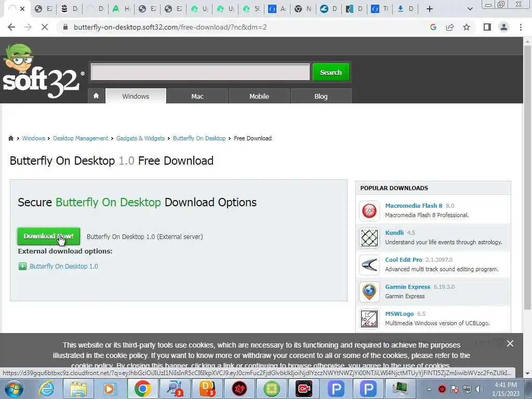Stop loading the page

coord(45,27)
